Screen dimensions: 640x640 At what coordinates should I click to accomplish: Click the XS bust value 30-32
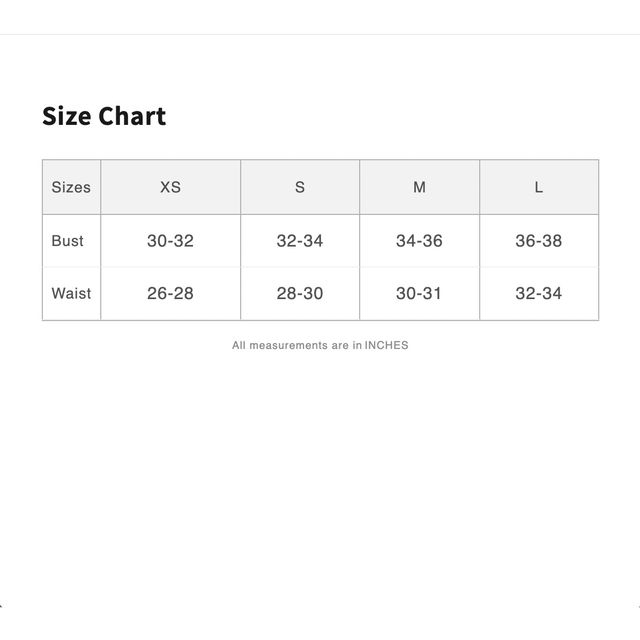click(171, 241)
